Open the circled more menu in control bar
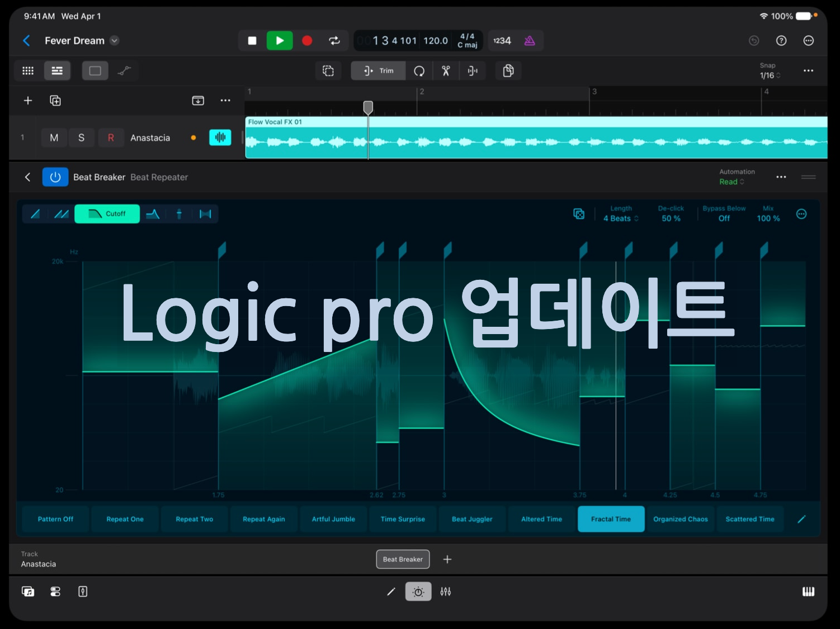The image size is (840, 629). pyautogui.click(x=808, y=40)
